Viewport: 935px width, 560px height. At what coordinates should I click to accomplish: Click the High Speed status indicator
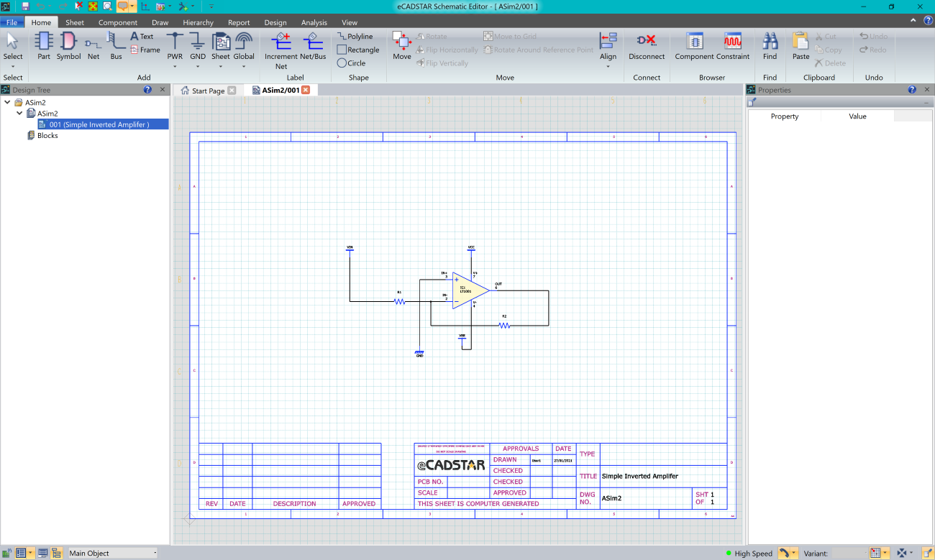748,553
